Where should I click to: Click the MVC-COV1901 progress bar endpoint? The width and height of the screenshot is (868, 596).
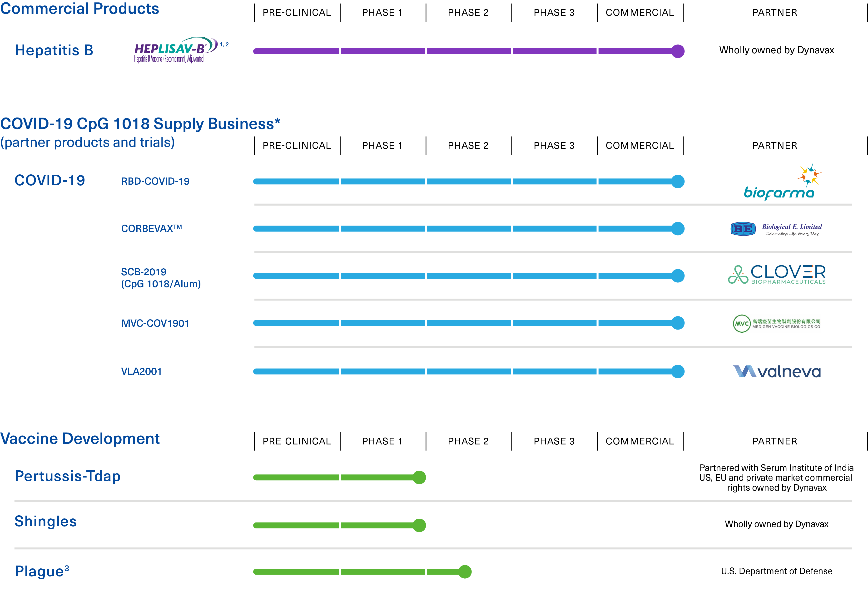point(678,323)
